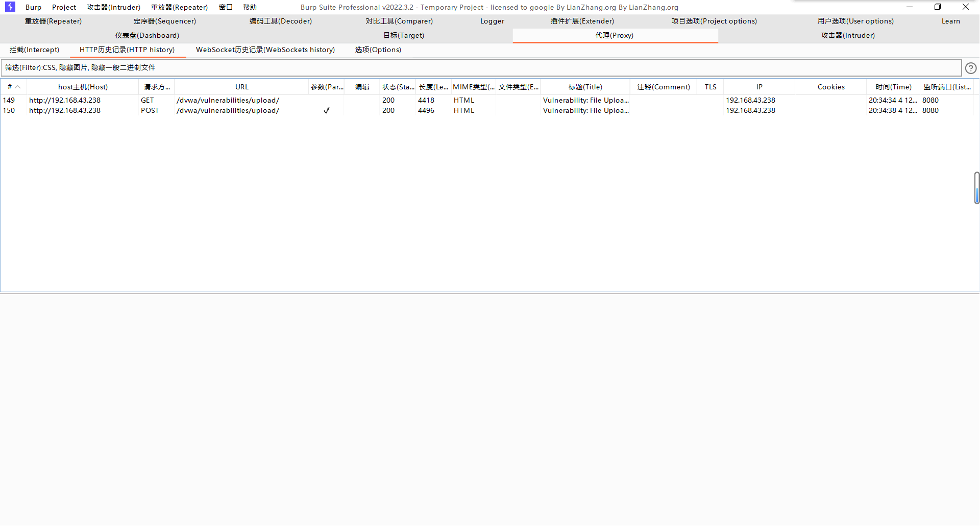Switch to the Logger tab
This screenshot has width=980, height=526.
tap(493, 21)
